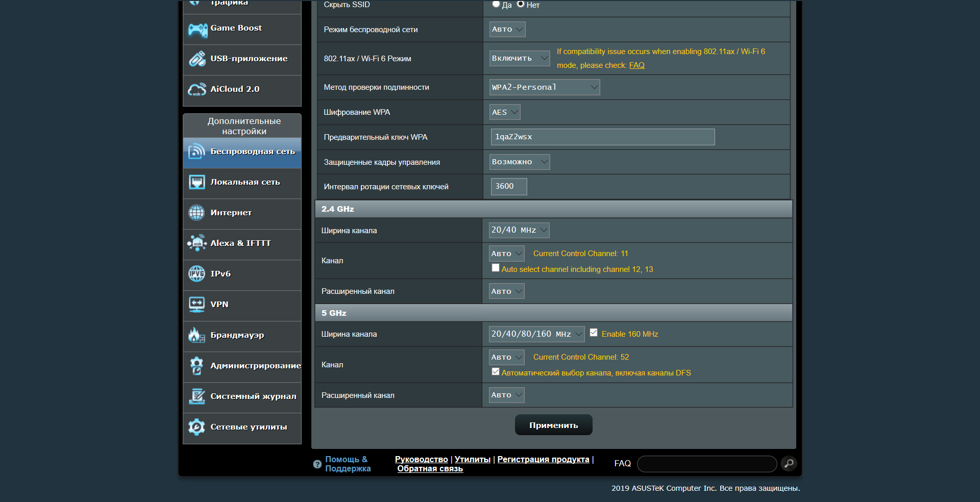Image resolution: width=980 pixels, height=502 pixels.
Task: Open the 2.4 GHz Расширенный канал dropdown
Action: click(506, 291)
